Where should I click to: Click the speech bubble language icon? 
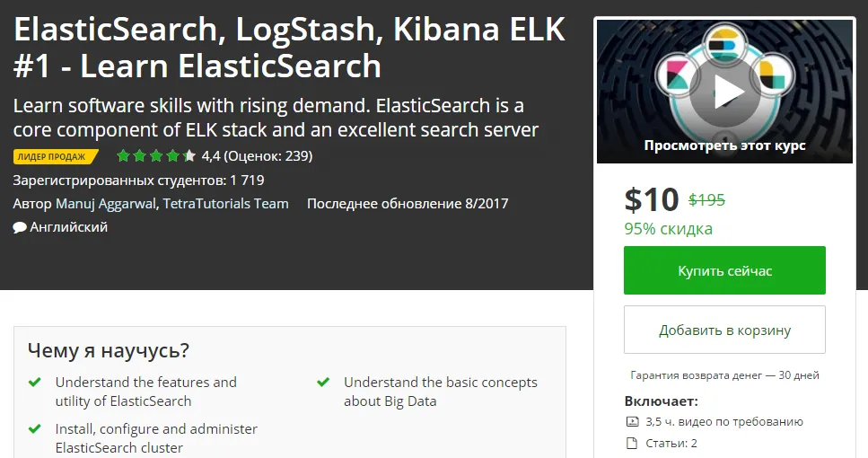coord(20,228)
